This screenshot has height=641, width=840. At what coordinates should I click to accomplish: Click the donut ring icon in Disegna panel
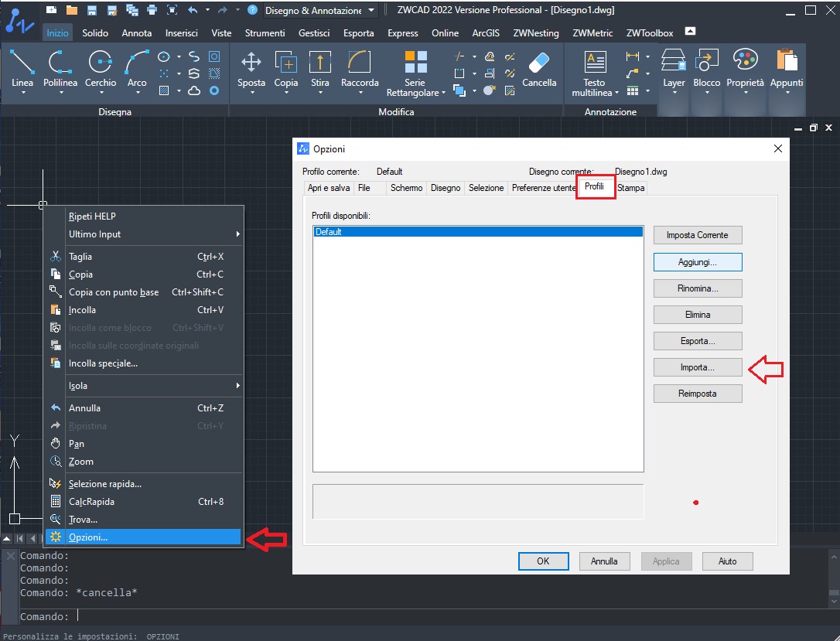point(214,90)
